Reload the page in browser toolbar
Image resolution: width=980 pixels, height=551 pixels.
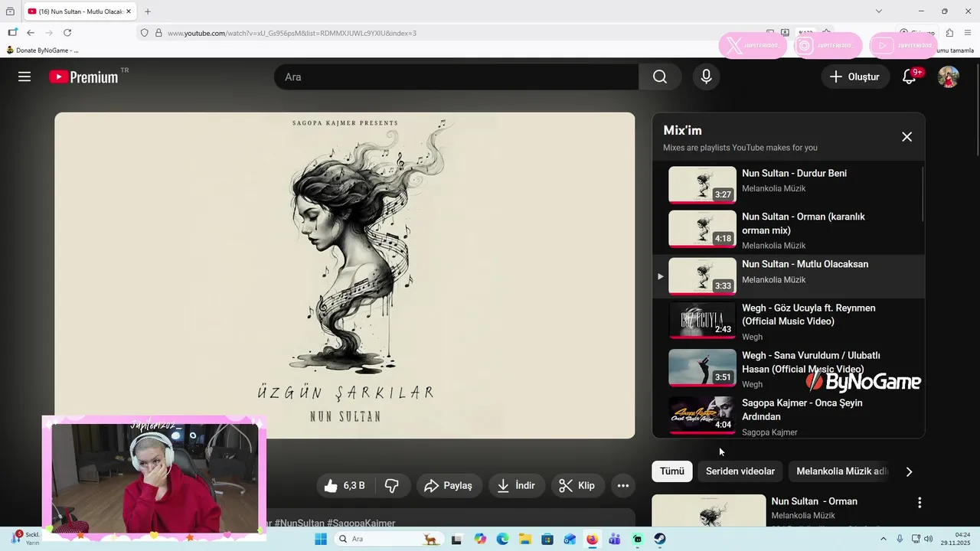(x=67, y=33)
